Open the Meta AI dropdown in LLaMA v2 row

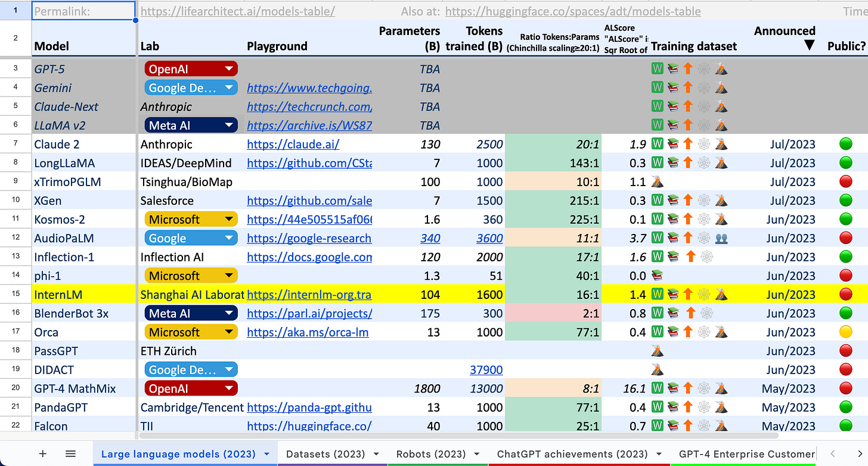pos(228,125)
